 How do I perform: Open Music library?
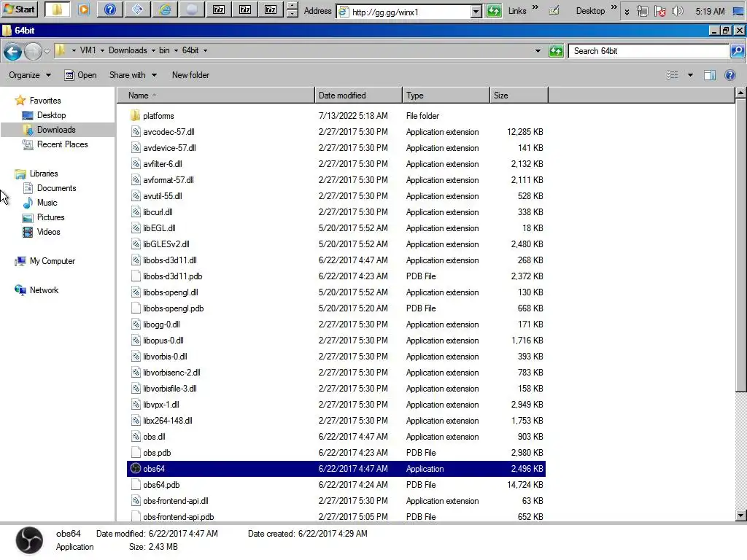47,203
